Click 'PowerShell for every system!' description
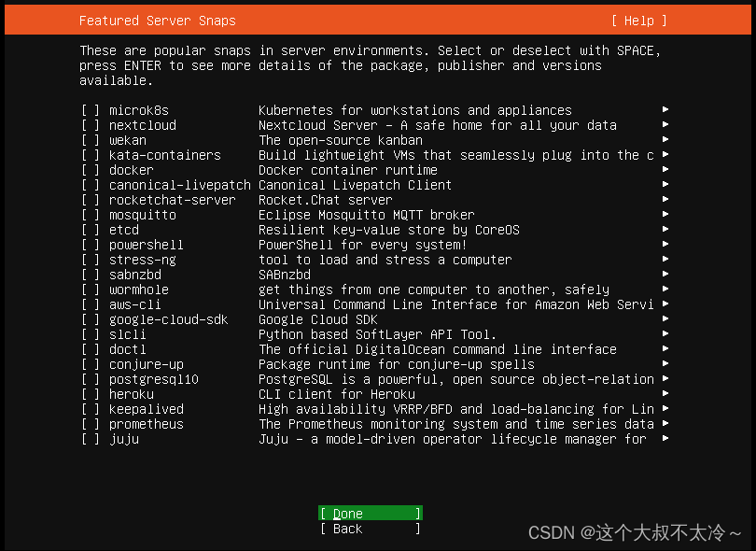This screenshot has width=756, height=551. [362, 245]
